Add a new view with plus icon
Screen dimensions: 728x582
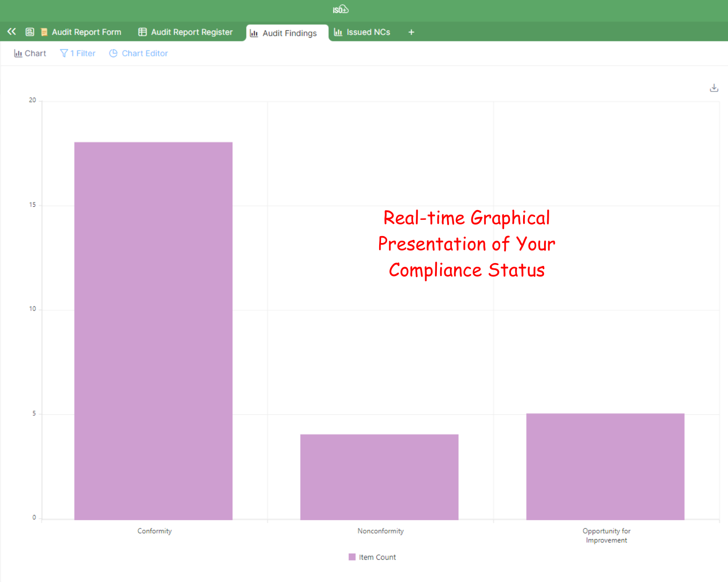pyautogui.click(x=411, y=32)
